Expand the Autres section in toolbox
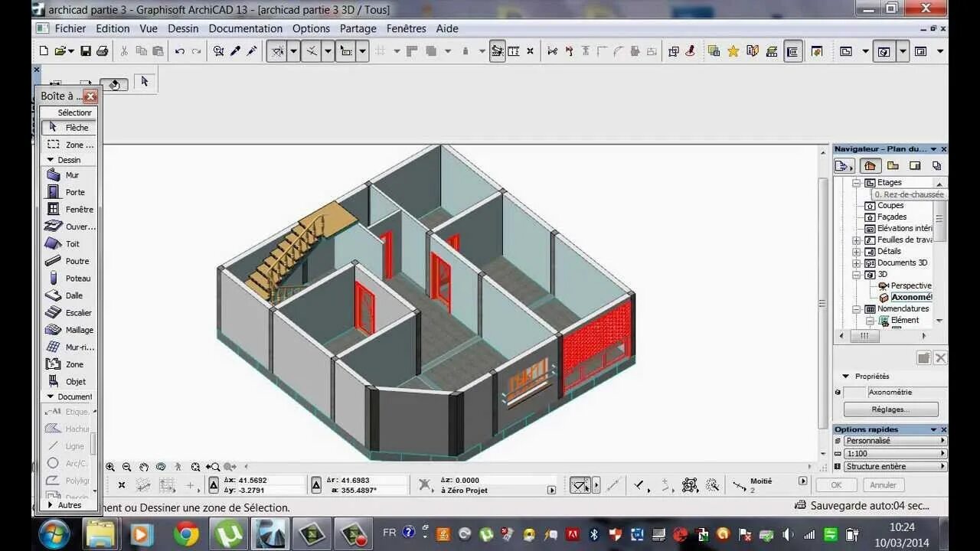This screenshot has height=551, width=980. (51, 505)
